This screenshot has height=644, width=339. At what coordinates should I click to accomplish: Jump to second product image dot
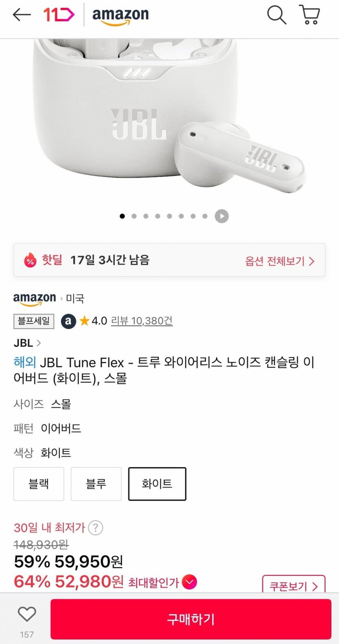coord(134,216)
